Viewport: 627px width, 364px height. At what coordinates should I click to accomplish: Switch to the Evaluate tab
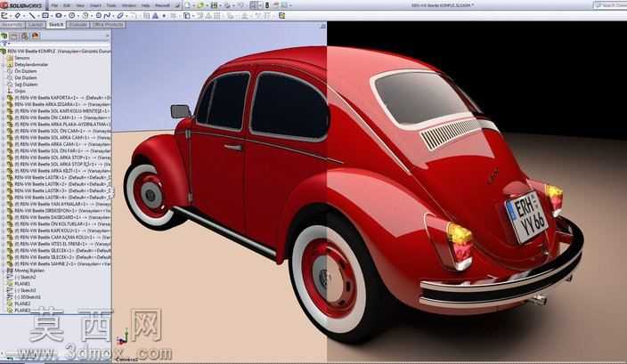[x=78, y=25]
